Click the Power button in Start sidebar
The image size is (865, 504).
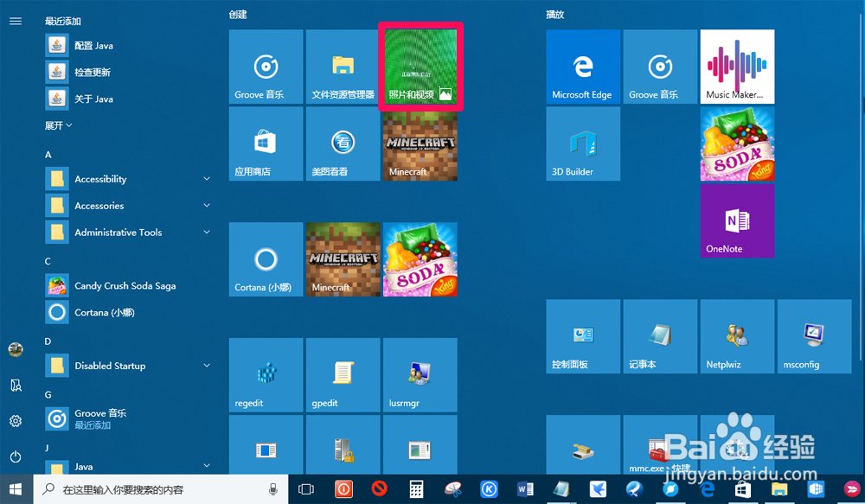[x=16, y=456]
